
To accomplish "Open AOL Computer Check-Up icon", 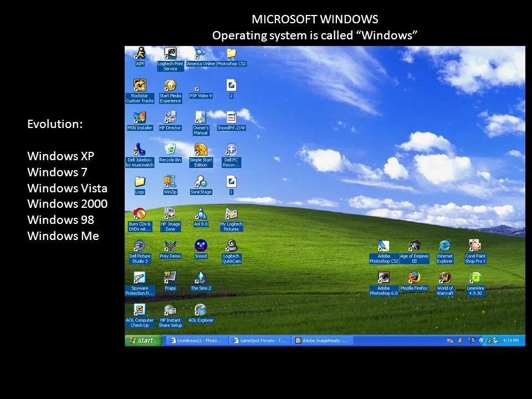I will [140, 315].
